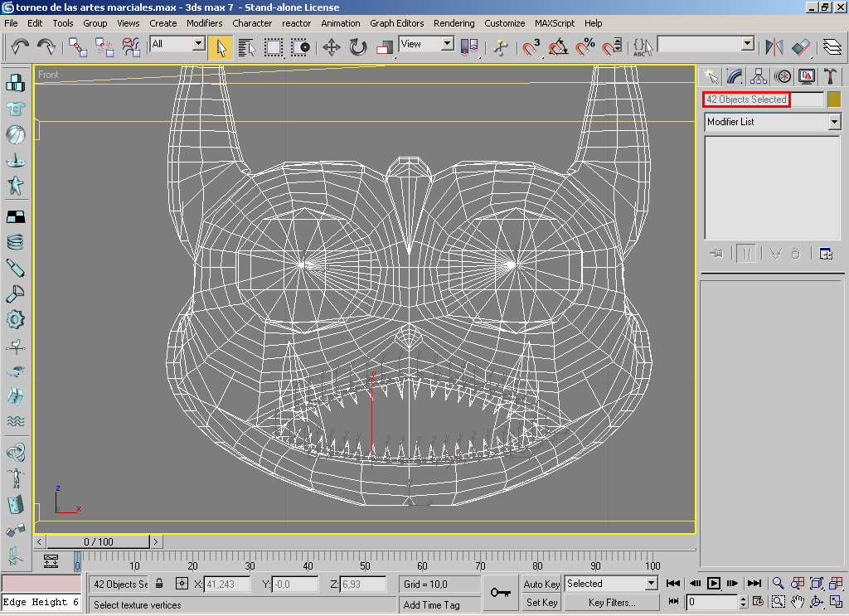Viewport: 849px width, 616px height.
Task: Open Key Filters settings
Action: point(611,602)
